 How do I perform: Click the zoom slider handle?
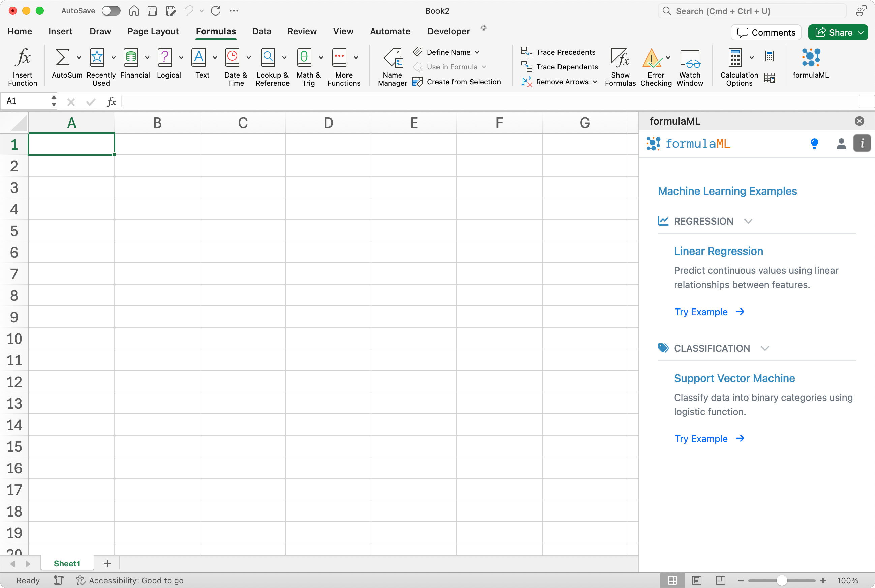click(781, 580)
